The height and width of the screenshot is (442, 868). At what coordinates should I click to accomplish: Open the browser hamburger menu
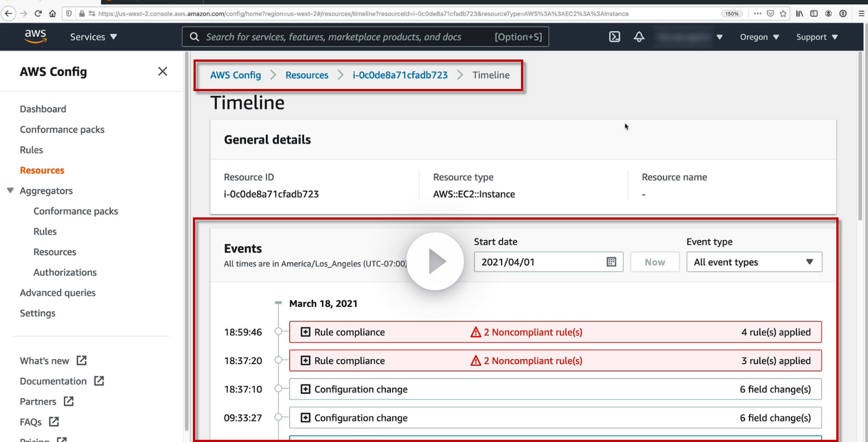pyautogui.click(x=861, y=14)
